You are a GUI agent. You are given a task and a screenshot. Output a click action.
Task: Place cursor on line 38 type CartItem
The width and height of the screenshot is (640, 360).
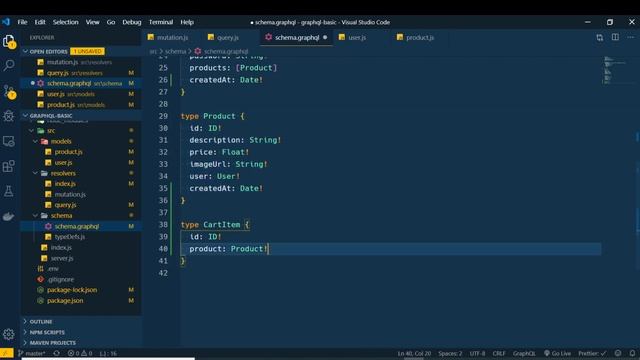click(x=215, y=224)
